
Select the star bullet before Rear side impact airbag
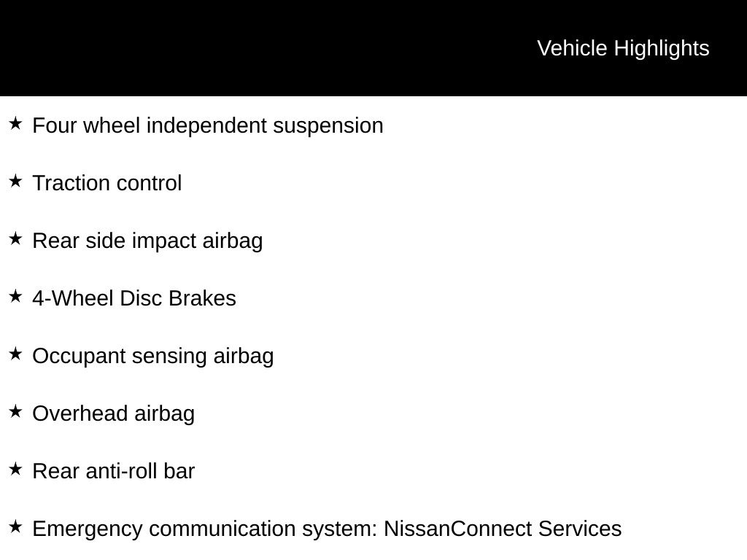pos(15,239)
